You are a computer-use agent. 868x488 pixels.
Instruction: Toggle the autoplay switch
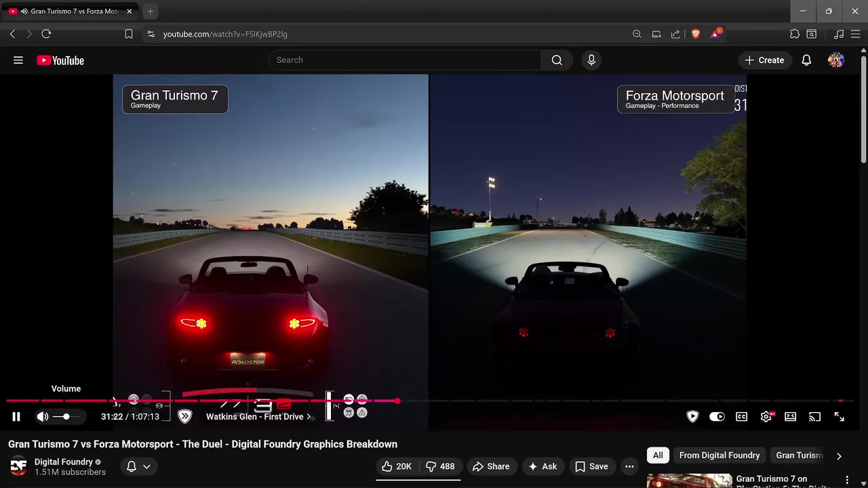[717, 417]
